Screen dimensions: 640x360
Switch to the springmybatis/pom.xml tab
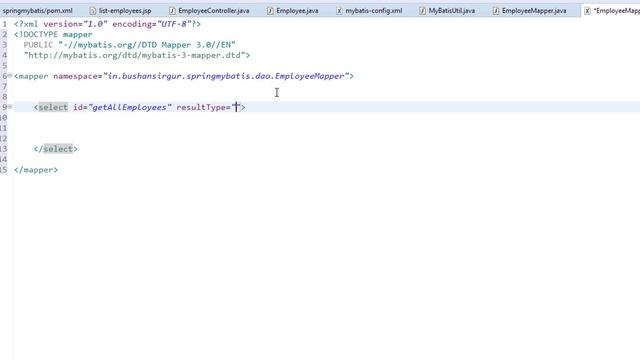37,11
